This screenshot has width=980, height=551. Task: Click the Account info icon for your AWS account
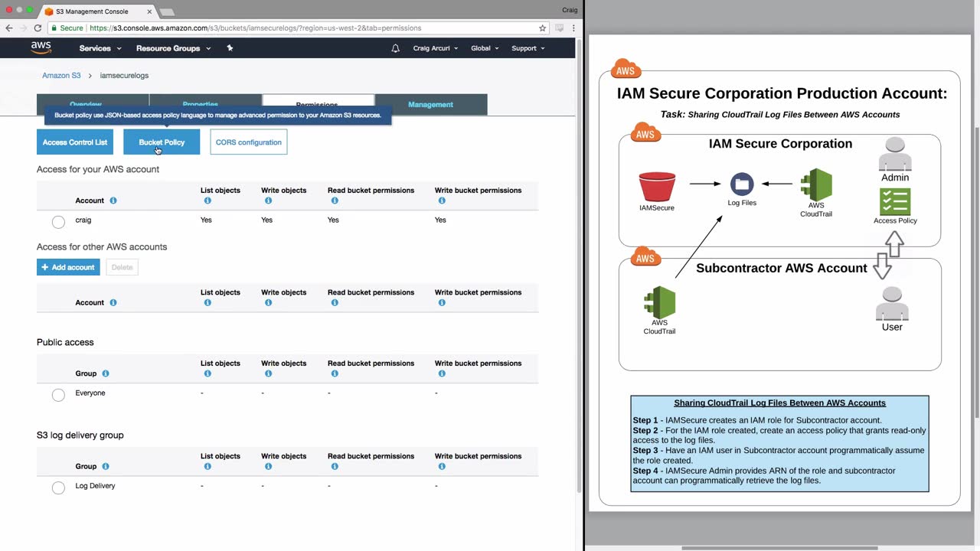113,201
